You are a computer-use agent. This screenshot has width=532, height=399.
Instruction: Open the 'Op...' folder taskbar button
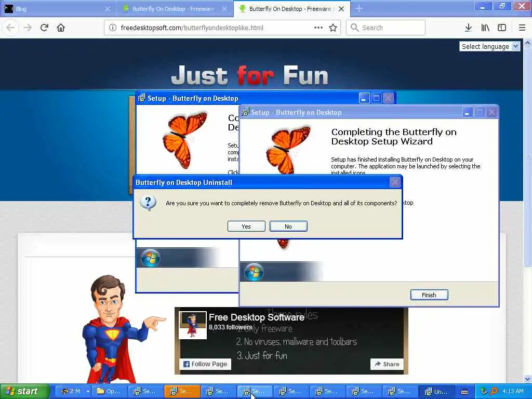(109, 392)
